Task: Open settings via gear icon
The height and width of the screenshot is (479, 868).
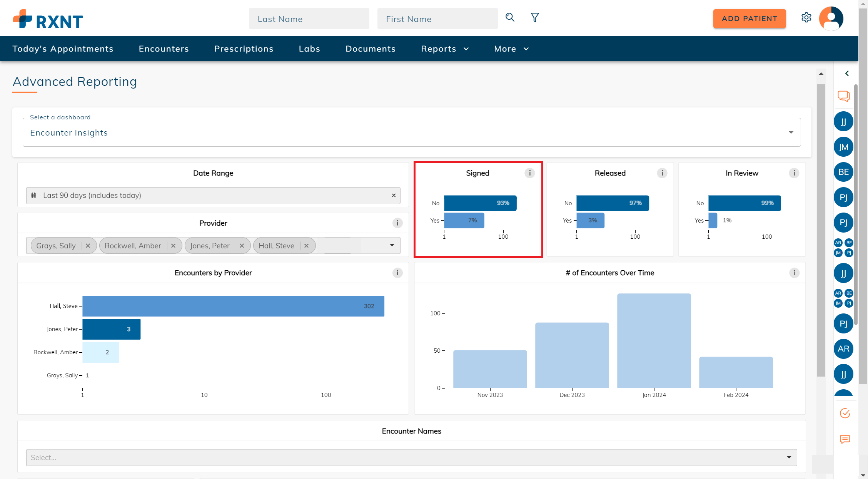Action: (806, 18)
